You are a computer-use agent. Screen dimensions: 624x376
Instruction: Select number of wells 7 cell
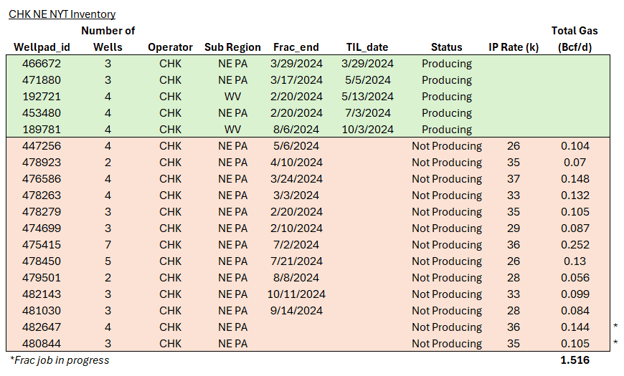[x=108, y=245]
